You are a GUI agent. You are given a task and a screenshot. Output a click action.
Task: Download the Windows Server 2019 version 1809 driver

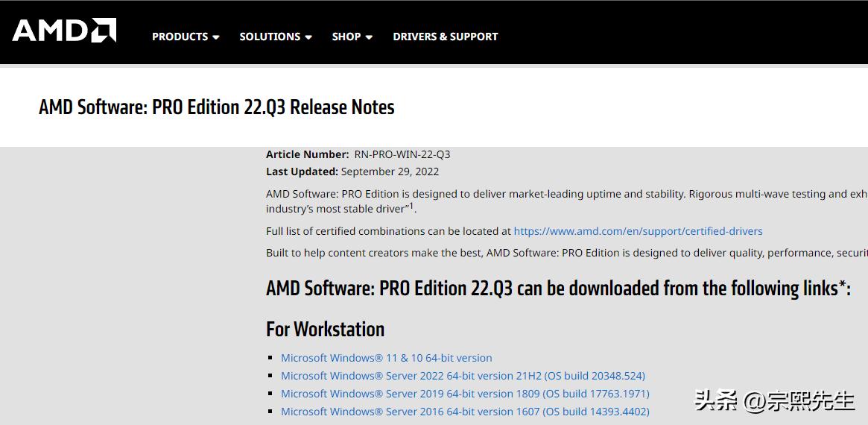tap(465, 394)
